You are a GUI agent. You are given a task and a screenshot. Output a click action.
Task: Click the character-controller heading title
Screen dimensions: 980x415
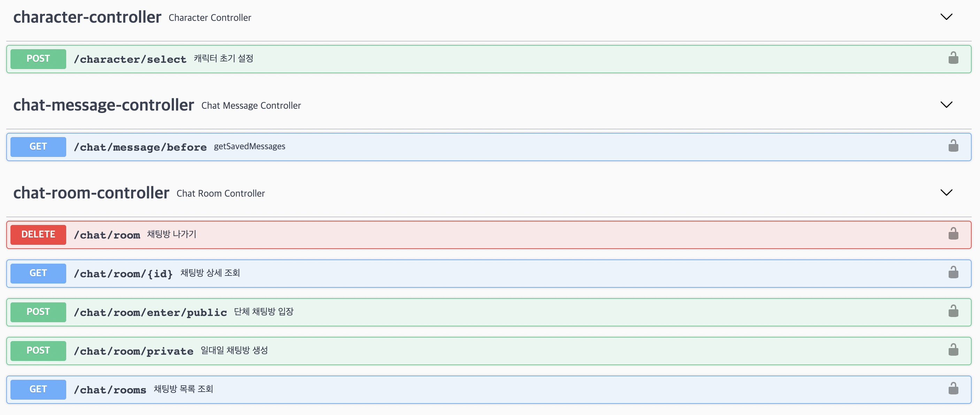[87, 17]
